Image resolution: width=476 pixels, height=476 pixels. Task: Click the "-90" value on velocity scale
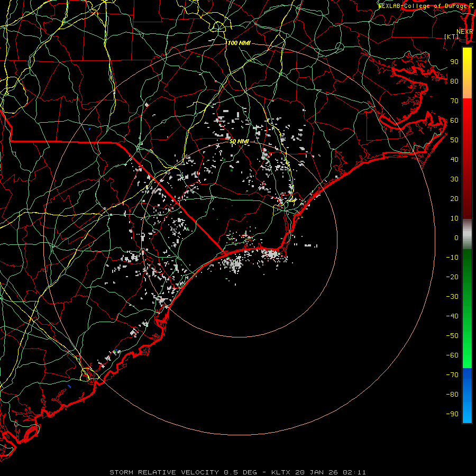(452, 414)
